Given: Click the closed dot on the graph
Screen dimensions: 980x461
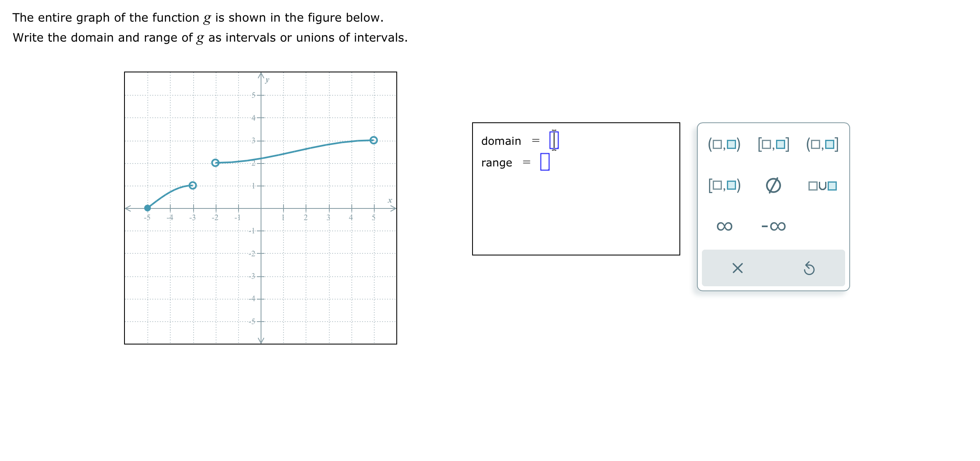Looking at the screenshot, I should 147,208.
